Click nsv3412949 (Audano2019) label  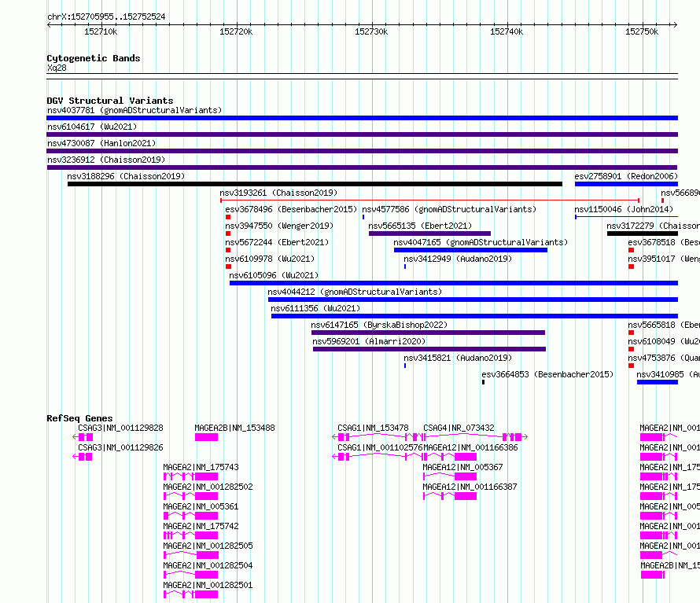pyautogui.click(x=458, y=259)
